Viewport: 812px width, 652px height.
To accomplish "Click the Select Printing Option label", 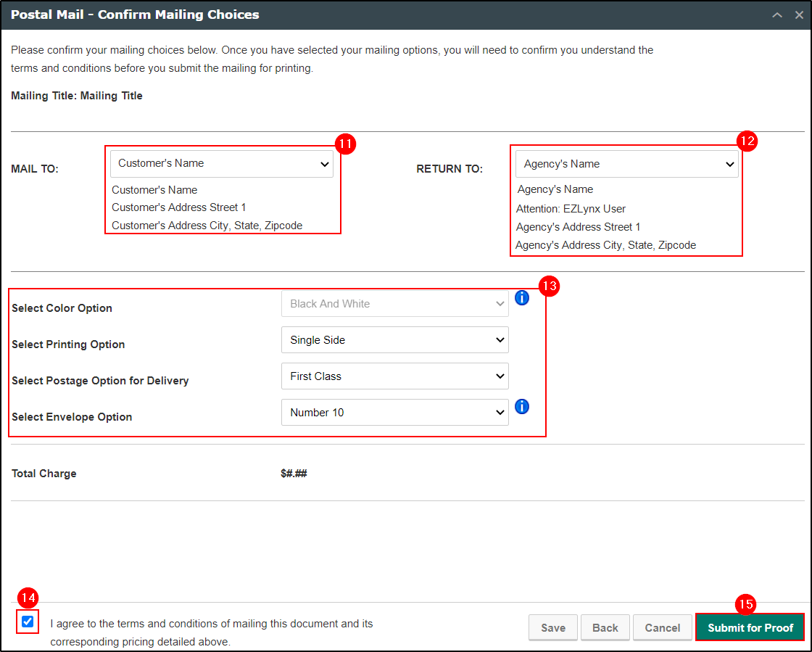I will point(68,344).
